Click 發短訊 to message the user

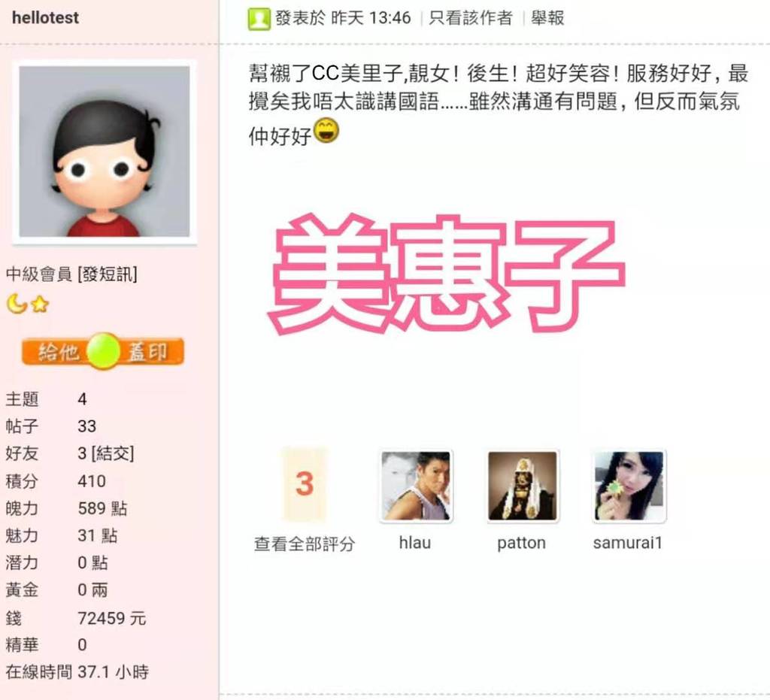click(108, 274)
